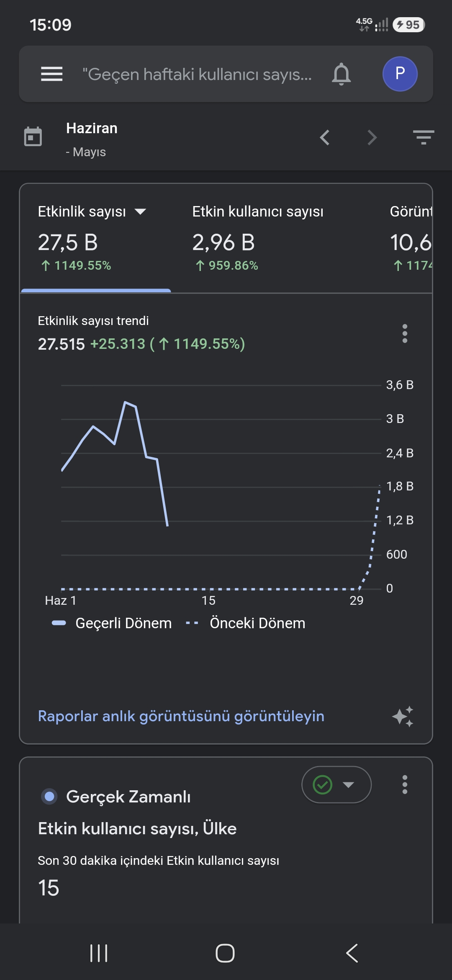Toggle the Önceki Dönem legend series
Image resolution: width=452 pixels, height=980 pixels.
pyautogui.click(x=245, y=623)
